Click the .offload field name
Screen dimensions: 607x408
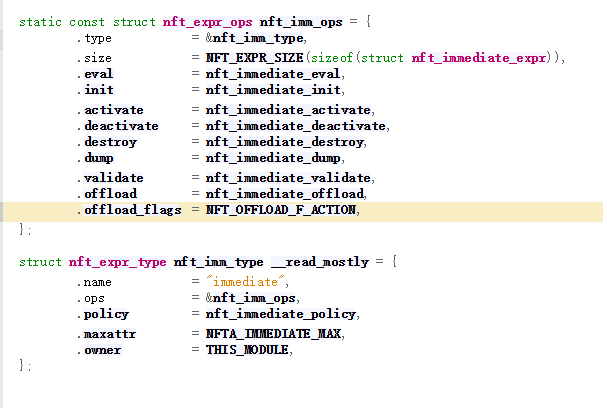(x=110, y=194)
